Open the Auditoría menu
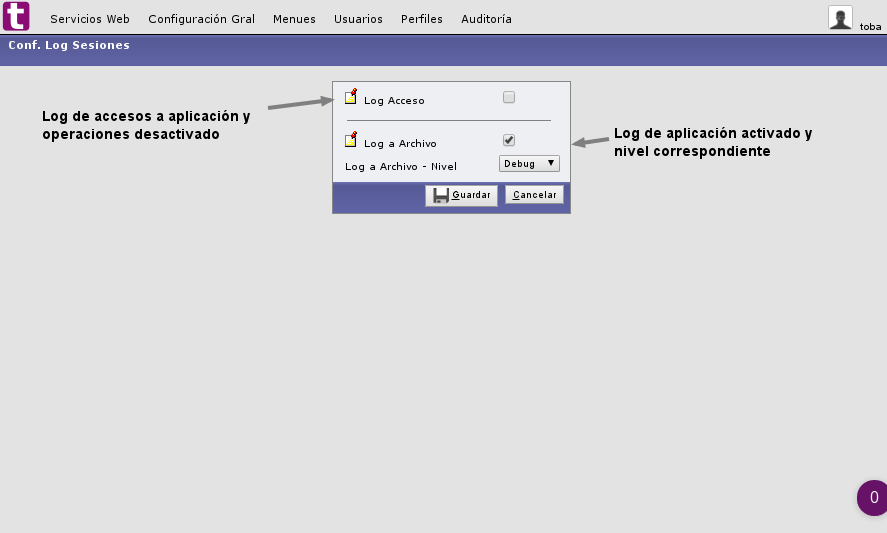Screen dimensions: 887x533 [x=486, y=19]
